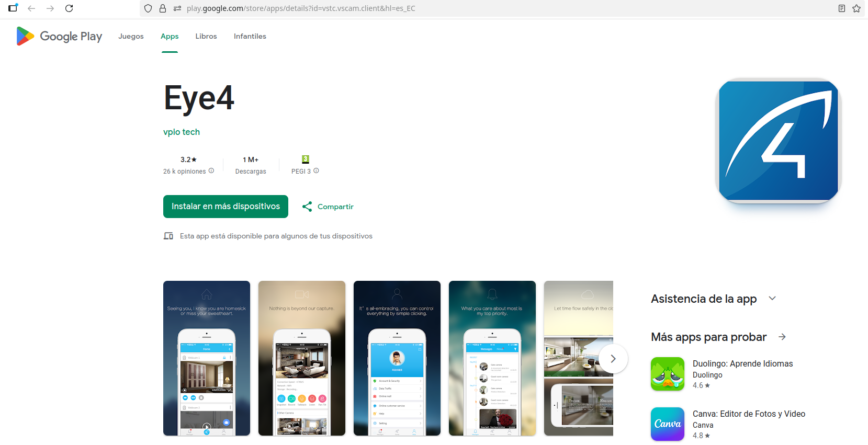Open the info icon beside 26 k opiniones

[x=211, y=170]
